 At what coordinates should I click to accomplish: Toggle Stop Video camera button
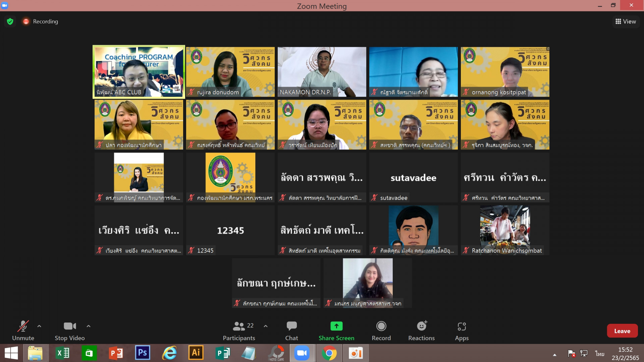click(x=70, y=330)
